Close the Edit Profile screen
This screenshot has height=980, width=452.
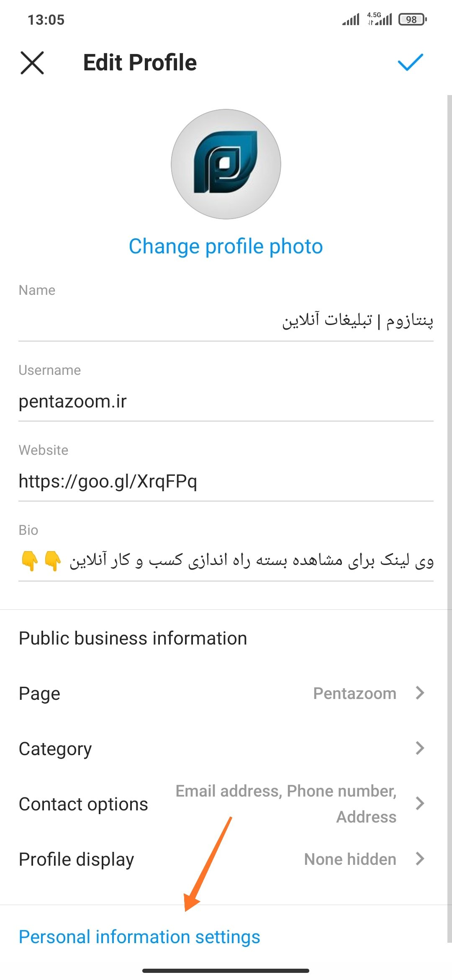point(32,63)
